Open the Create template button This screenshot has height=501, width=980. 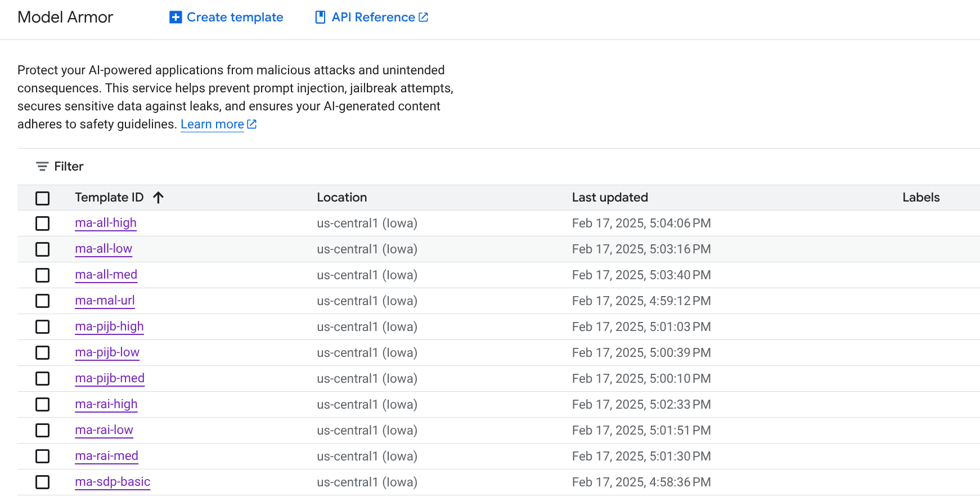point(226,17)
